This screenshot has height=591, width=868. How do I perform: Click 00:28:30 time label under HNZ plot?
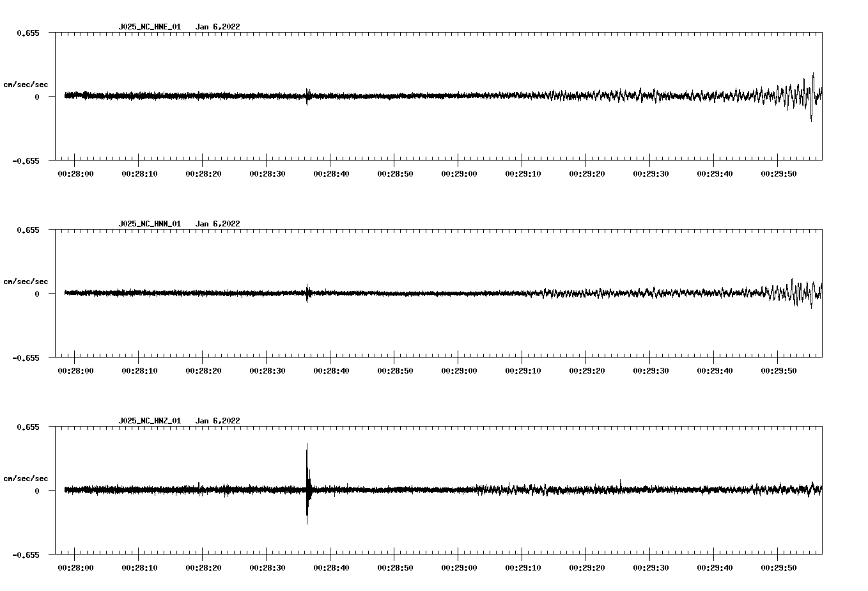tap(267, 567)
